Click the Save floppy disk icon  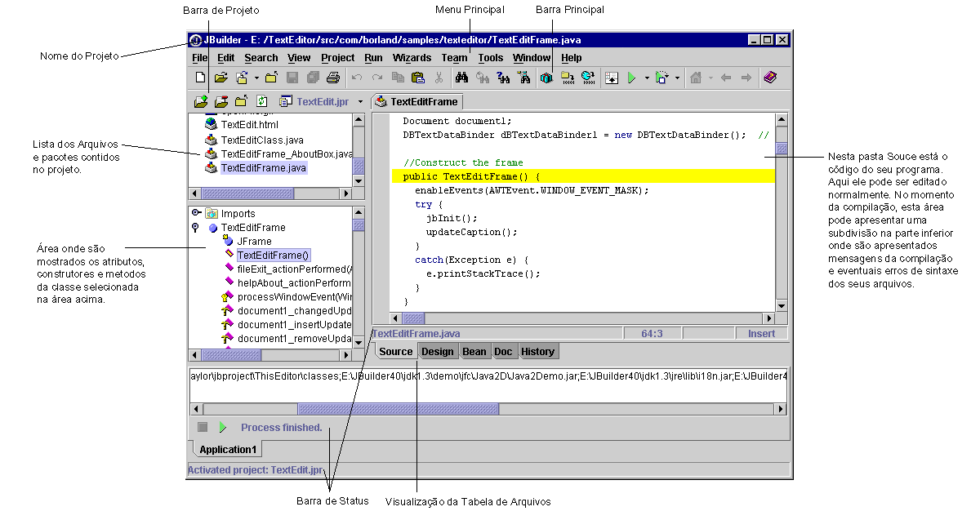292,78
